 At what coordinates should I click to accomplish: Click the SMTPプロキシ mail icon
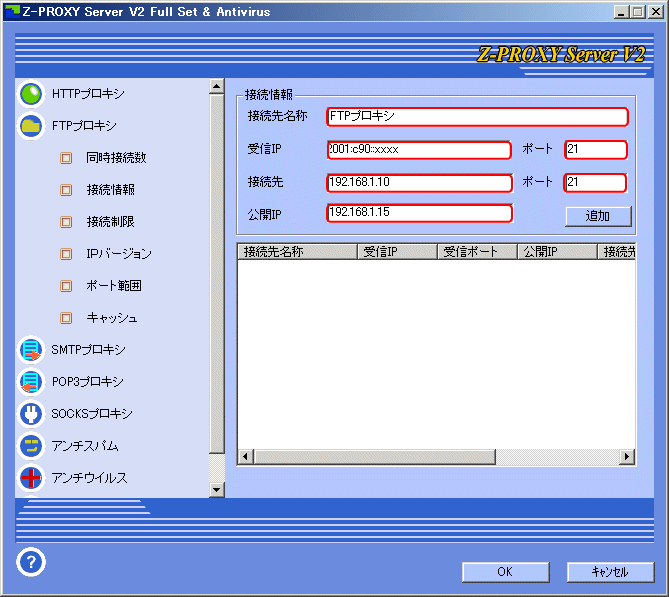click(x=31, y=350)
